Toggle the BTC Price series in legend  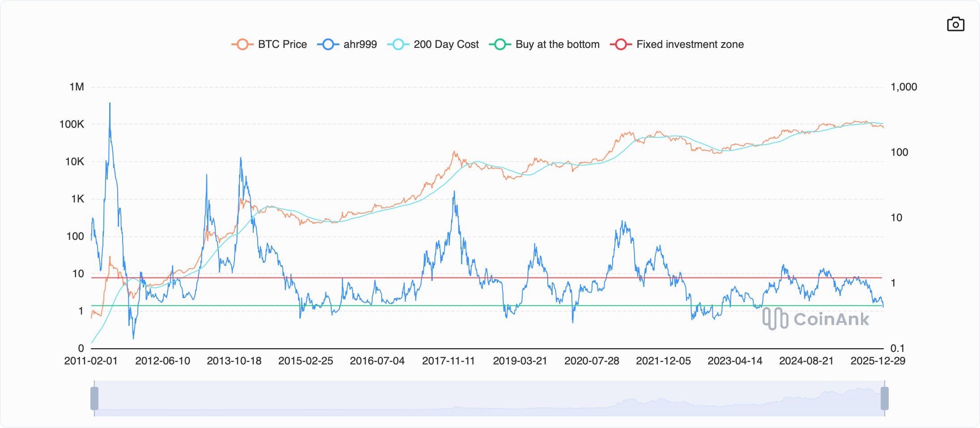click(x=269, y=44)
